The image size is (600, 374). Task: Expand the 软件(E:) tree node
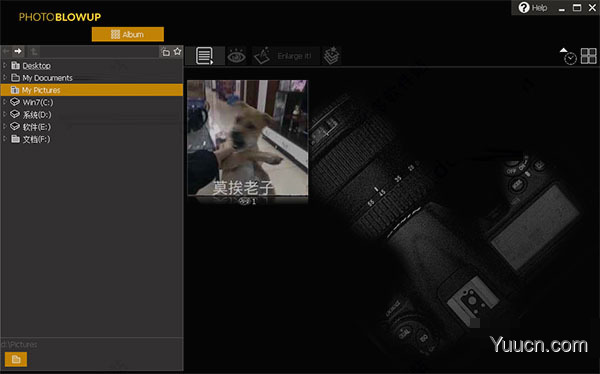(5, 127)
